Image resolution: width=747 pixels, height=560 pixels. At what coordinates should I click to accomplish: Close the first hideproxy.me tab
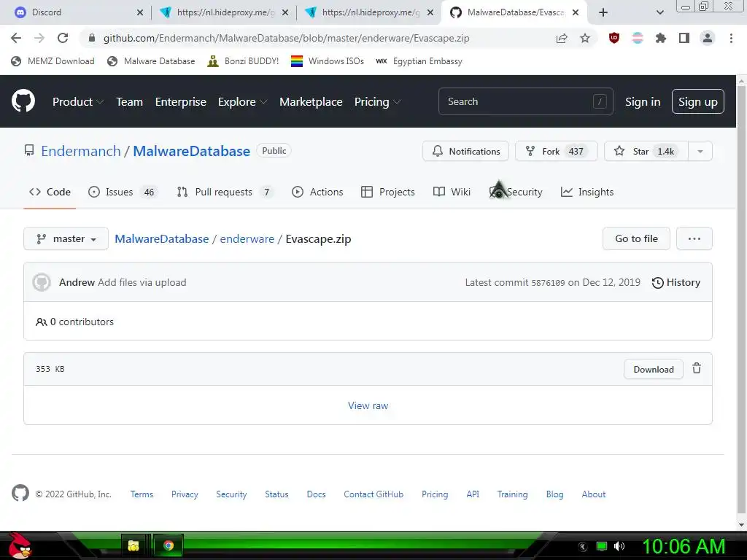pos(285,12)
